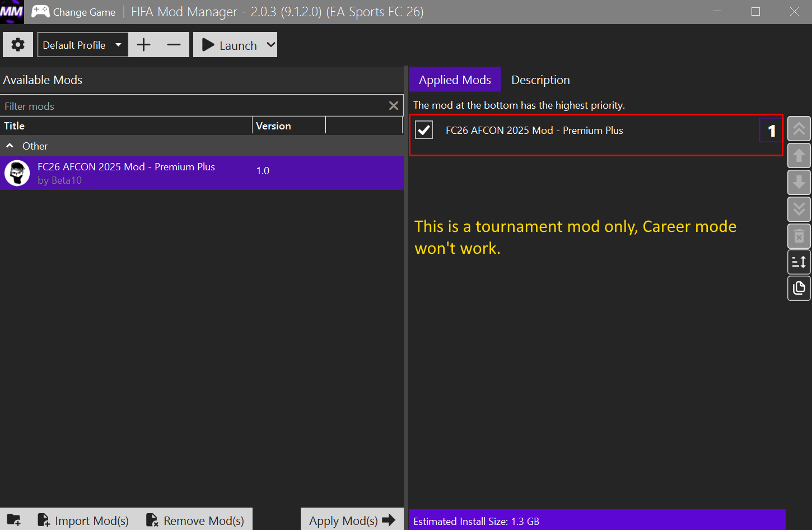Click the Estimated Install Size status text

click(x=476, y=521)
